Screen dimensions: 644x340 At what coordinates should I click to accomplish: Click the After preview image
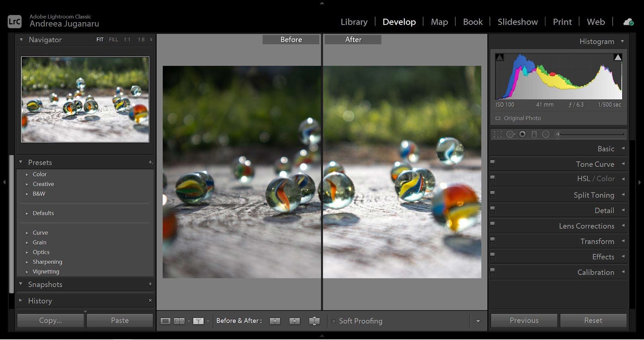(x=402, y=172)
